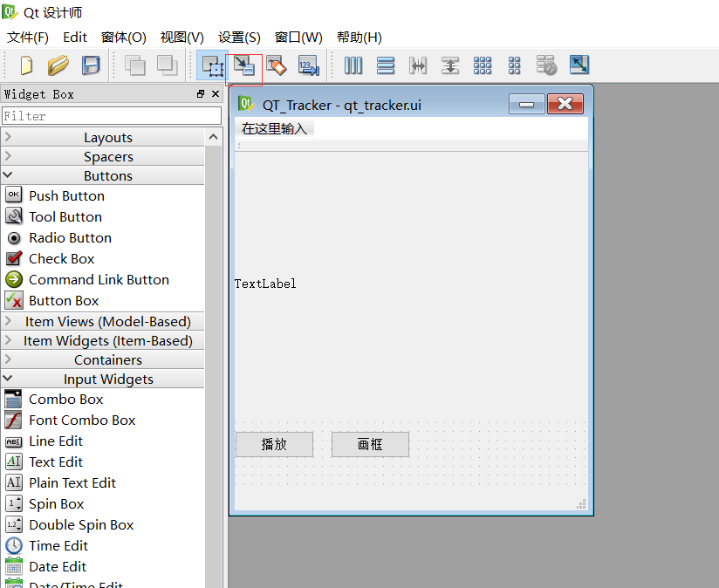
Task: Float the Widget Box panel
Action: click(x=201, y=94)
